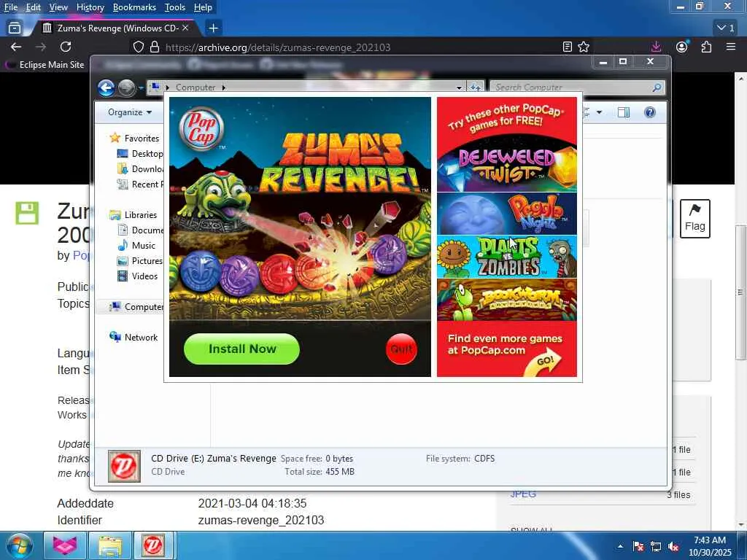This screenshot has height=560, width=747.
Task: Toggle the Explorer preview pane icon
Action: [x=624, y=112]
